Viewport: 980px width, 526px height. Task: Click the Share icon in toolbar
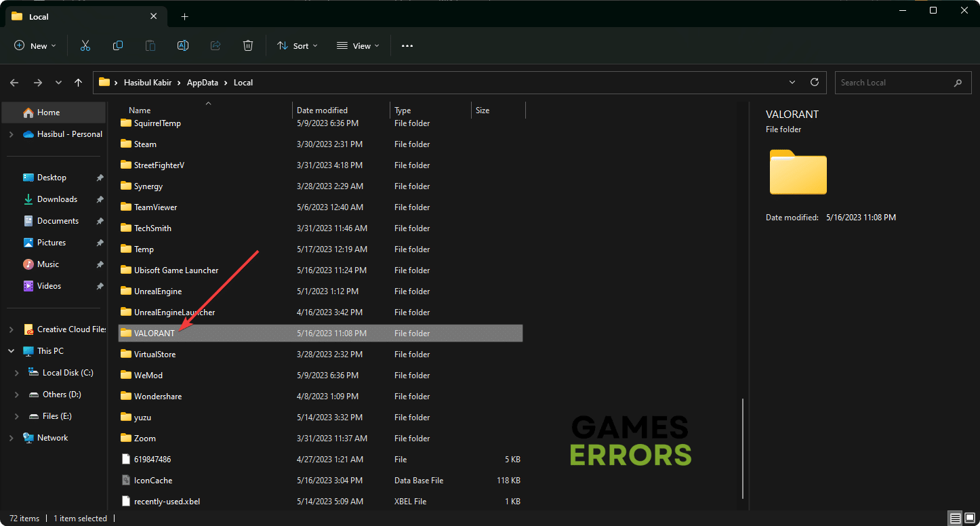click(x=216, y=46)
